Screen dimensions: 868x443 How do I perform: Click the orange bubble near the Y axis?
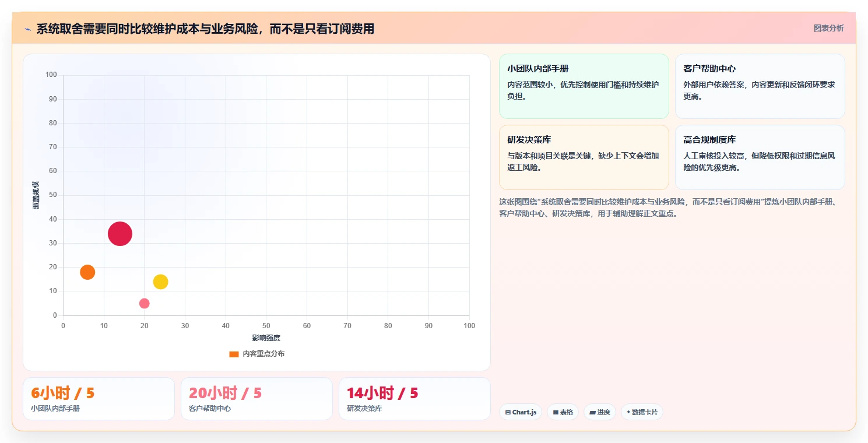[x=87, y=272]
